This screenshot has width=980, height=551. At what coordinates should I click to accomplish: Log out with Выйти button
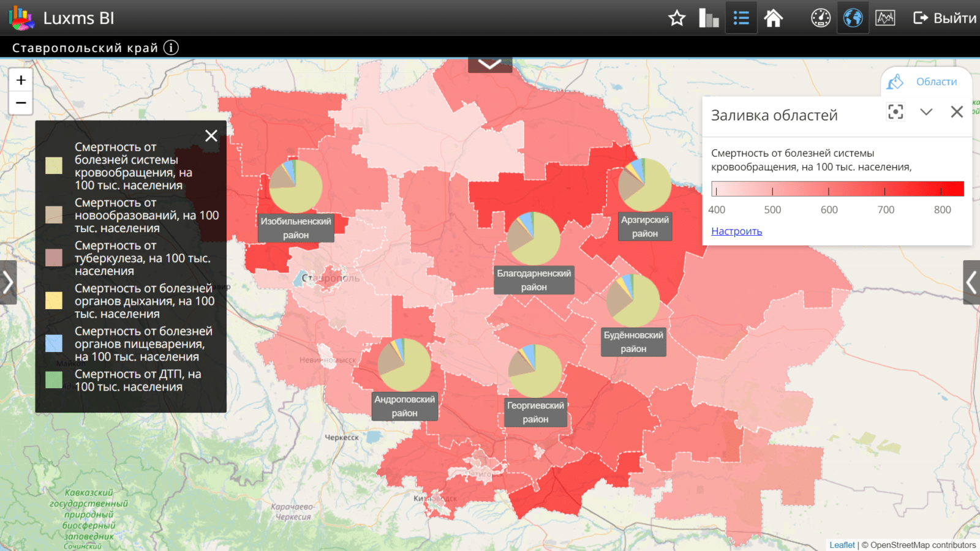coord(945,18)
